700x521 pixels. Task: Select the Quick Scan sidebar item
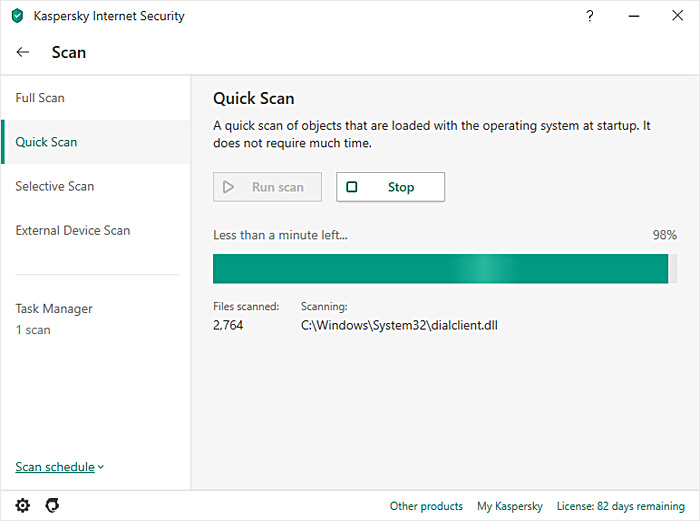(46, 142)
